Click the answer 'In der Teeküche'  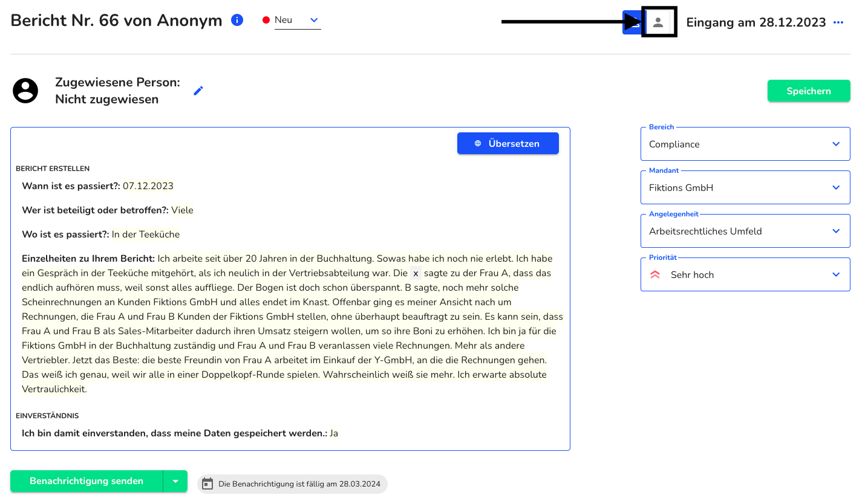click(x=146, y=234)
